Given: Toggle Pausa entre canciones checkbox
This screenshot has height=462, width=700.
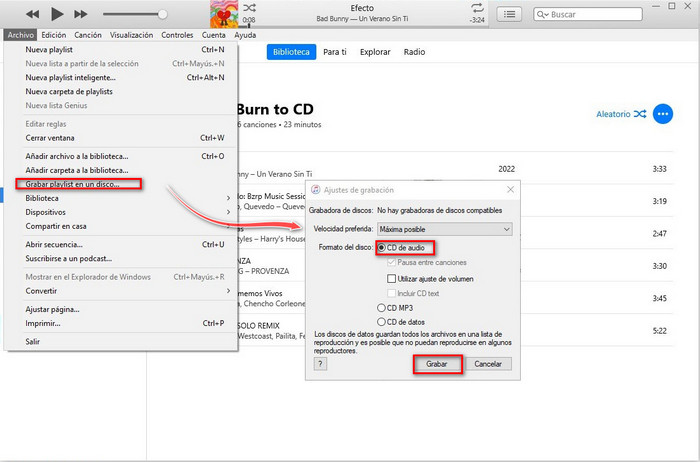Looking at the screenshot, I should pyautogui.click(x=392, y=262).
